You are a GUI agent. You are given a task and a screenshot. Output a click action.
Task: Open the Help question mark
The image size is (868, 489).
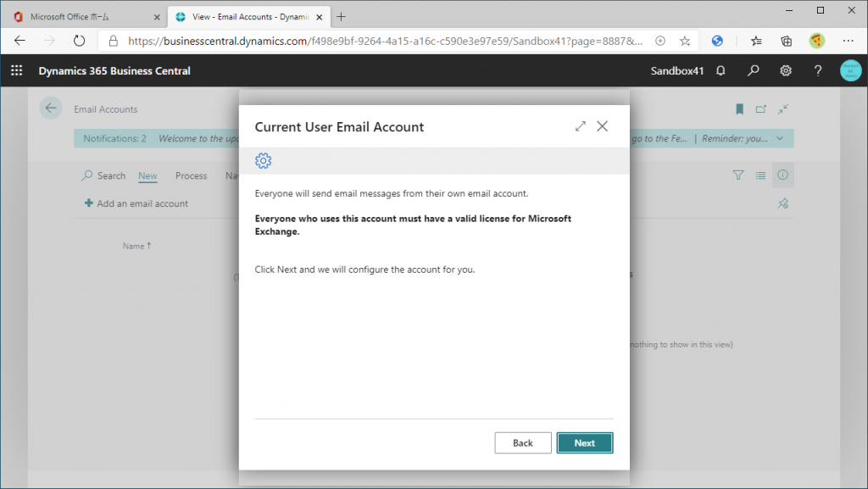click(818, 71)
